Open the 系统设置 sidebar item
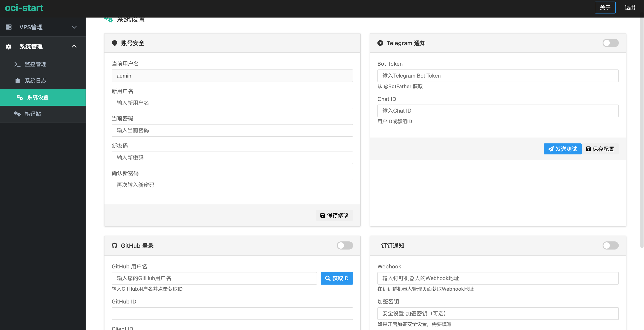Viewport: 644px width, 330px height. (38, 97)
